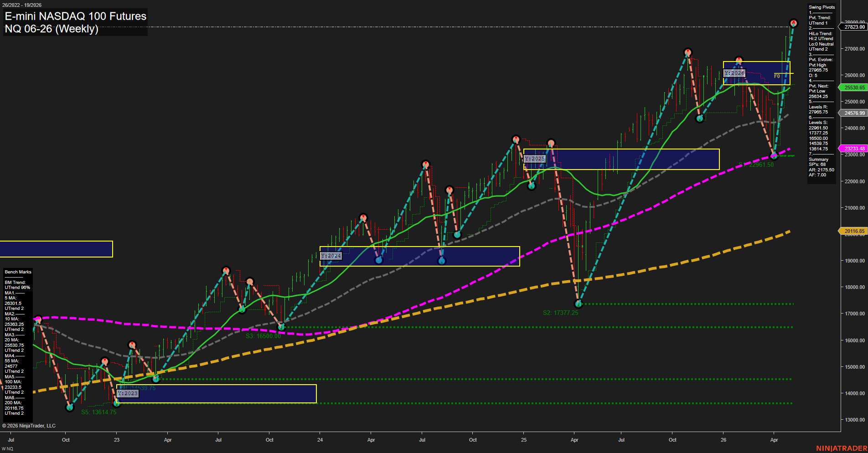Click the 200 MA: label in Bench Marks

tap(14, 403)
